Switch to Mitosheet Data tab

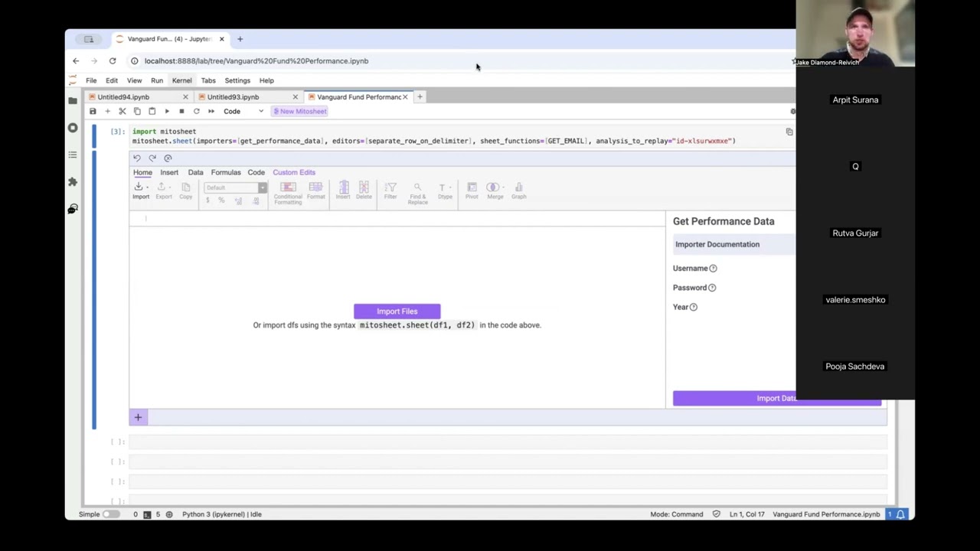[x=196, y=173]
